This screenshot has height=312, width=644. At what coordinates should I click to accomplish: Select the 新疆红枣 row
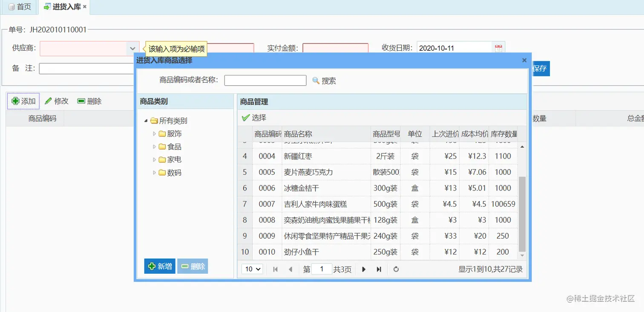pyautogui.click(x=377, y=156)
